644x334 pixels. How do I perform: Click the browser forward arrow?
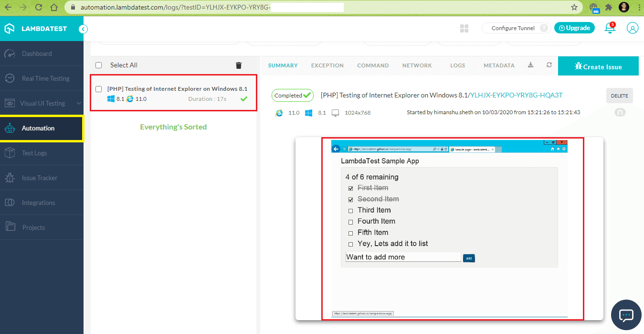tap(23, 8)
